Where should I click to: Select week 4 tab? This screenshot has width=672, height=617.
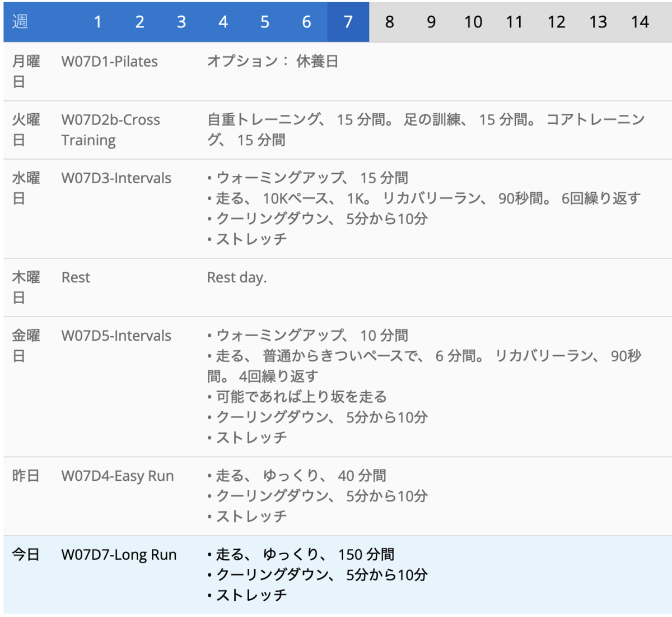(x=223, y=22)
